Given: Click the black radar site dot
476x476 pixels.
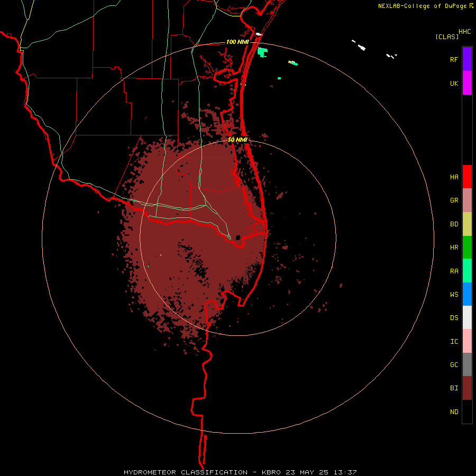Looking at the screenshot, I should click(x=238, y=237).
